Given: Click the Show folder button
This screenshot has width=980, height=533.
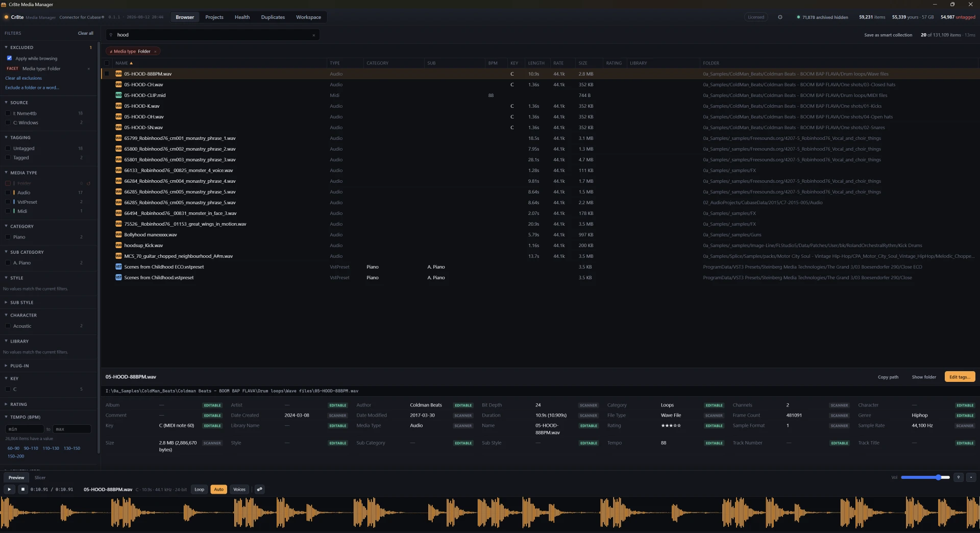Looking at the screenshot, I should 924,377.
